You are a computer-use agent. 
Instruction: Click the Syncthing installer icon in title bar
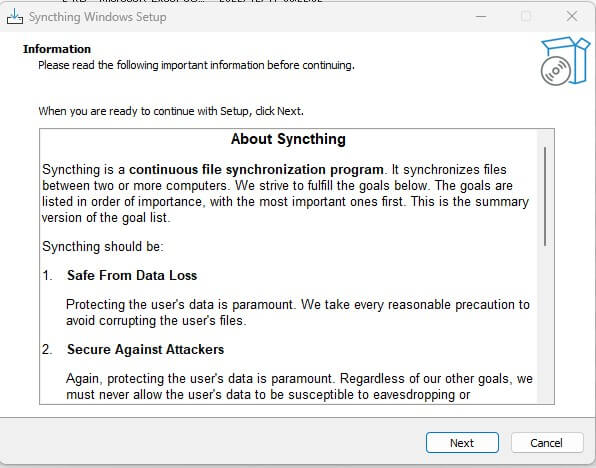click(15, 17)
